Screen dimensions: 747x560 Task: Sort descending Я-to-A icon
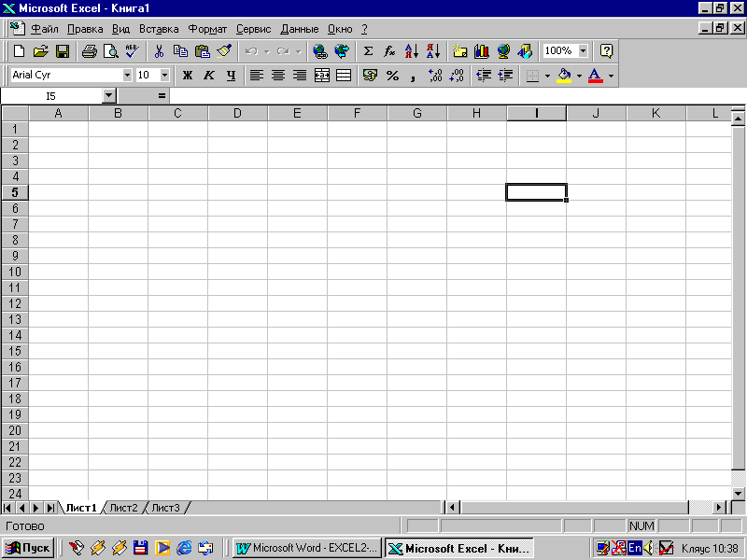pyautogui.click(x=433, y=51)
